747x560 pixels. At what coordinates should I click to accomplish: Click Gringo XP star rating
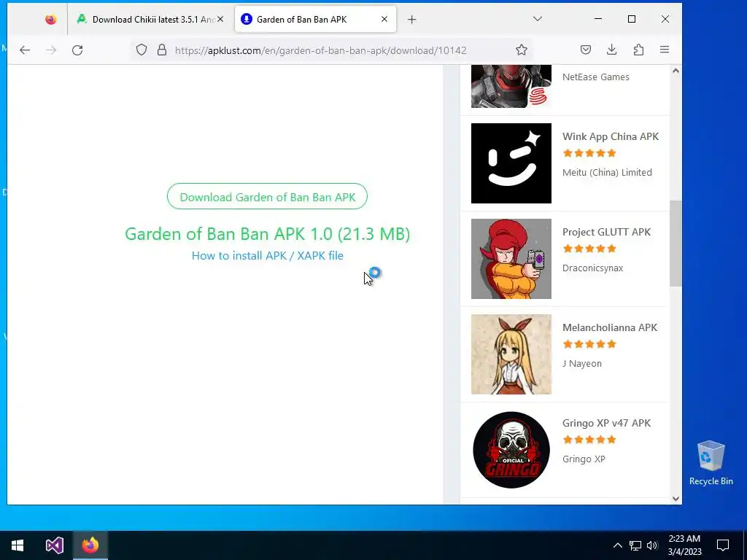point(589,440)
